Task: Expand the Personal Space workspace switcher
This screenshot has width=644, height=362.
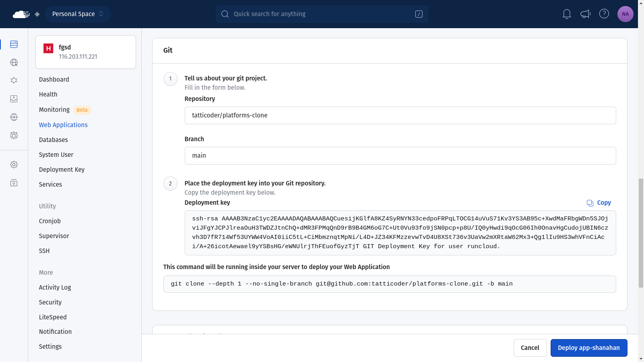Action: click(78, 14)
